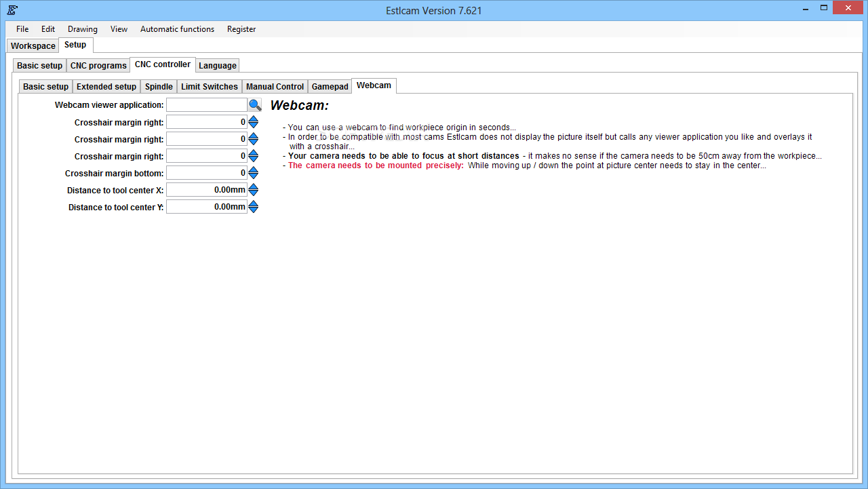This screenshot has width=868, height=489.
Task: Switch to the CNC programs tab
Action: tap(98, 66)
